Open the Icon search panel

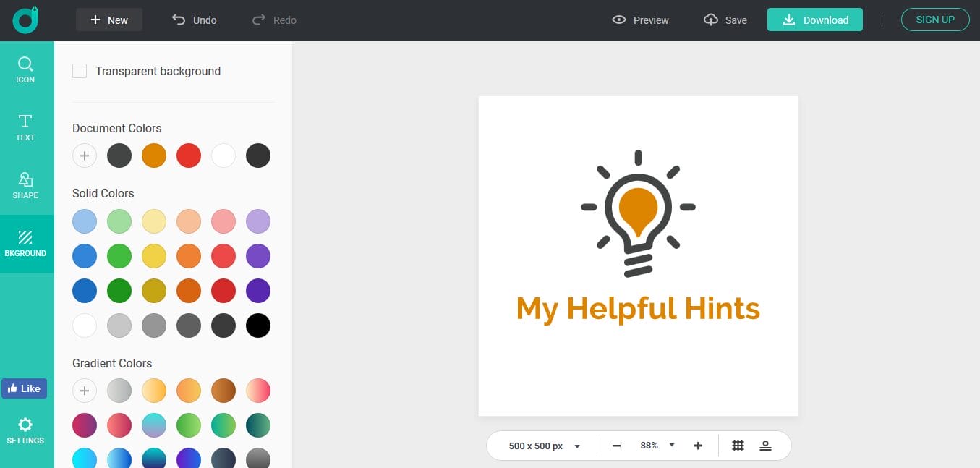(x=25, y=69)
